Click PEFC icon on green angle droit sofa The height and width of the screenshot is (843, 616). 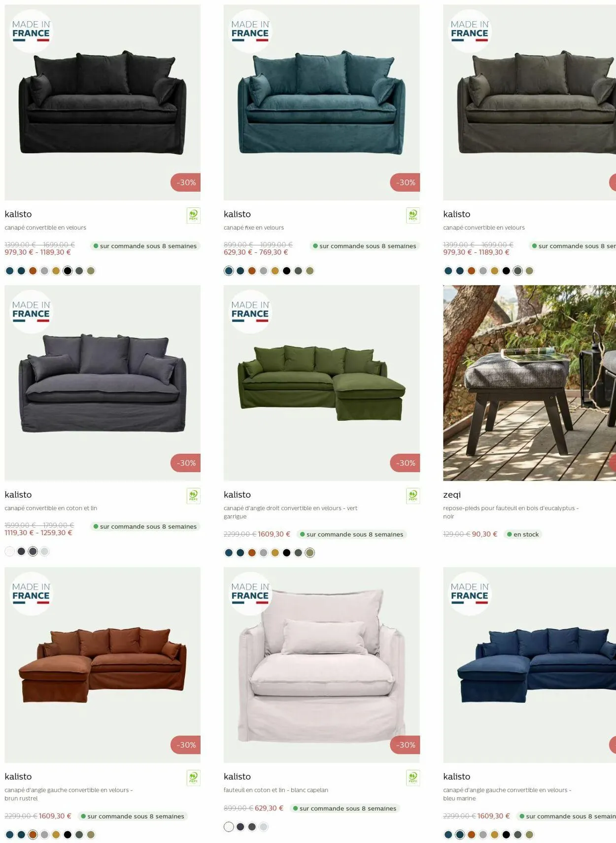(x=413, y=496)
